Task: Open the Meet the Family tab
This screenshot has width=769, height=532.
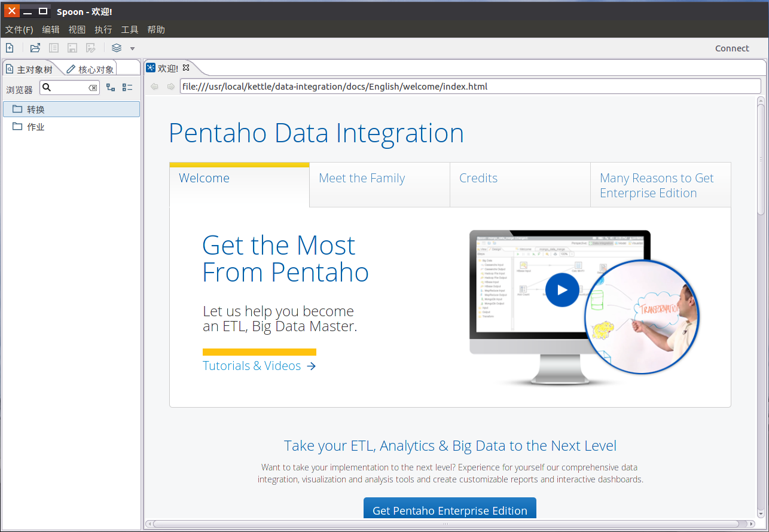Action: click(x=380, y=185)
